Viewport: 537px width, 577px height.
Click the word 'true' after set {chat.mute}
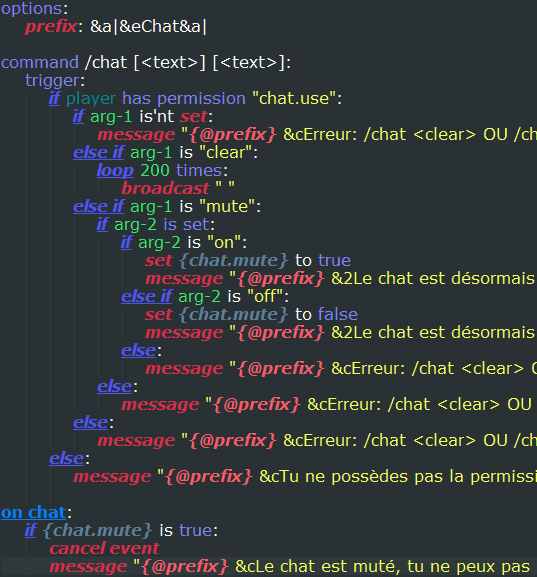(x=334, y=261)
